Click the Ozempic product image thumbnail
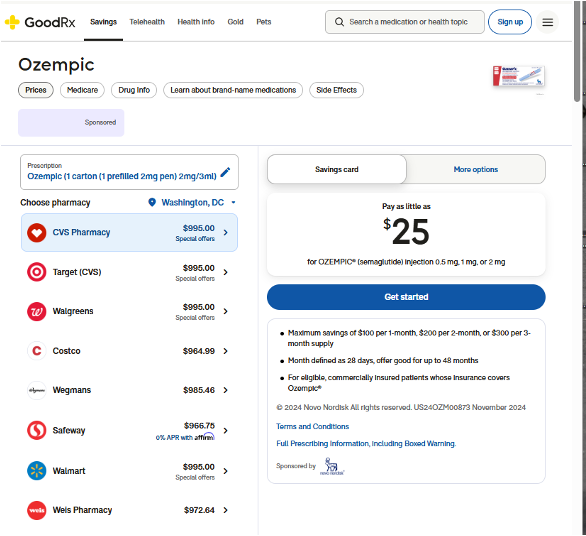This screenshot has width=586, height=536. pyautogui.click(x=518, y=76)
